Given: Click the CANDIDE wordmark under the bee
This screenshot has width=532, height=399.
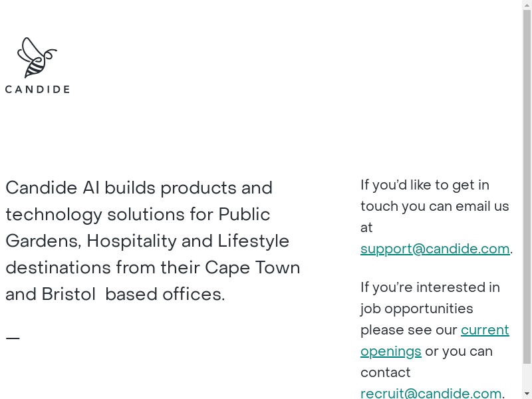Looking at the screenshot, I should point(37,89).
